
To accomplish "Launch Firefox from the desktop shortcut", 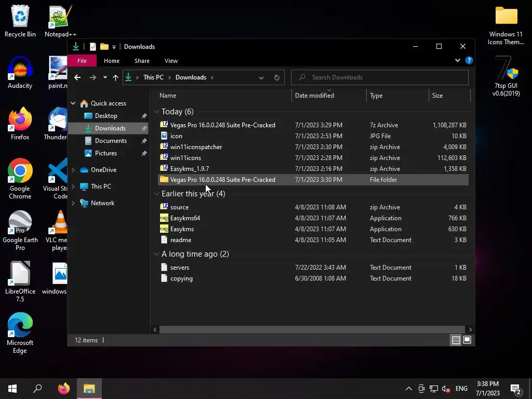I will pos(20,124).
